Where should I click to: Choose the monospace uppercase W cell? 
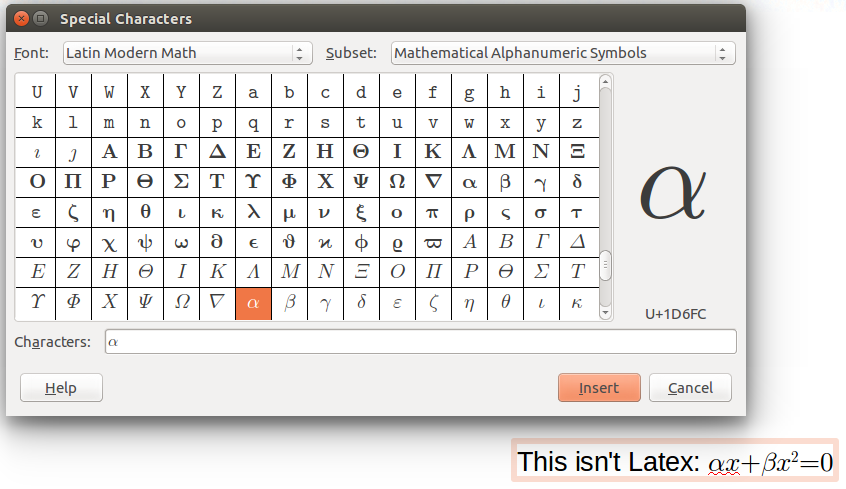tap(109, 92)
